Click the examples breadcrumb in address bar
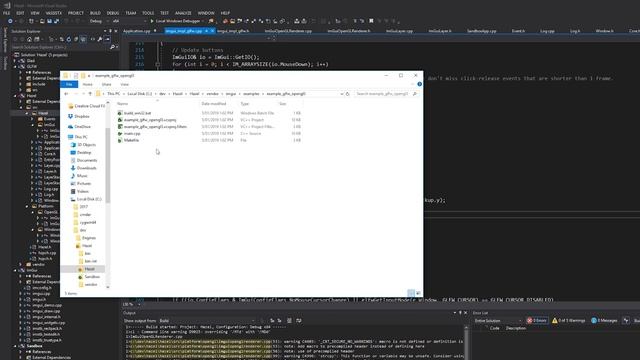The image size is (640, 360). pyautogui.click(x=251, y=94)
